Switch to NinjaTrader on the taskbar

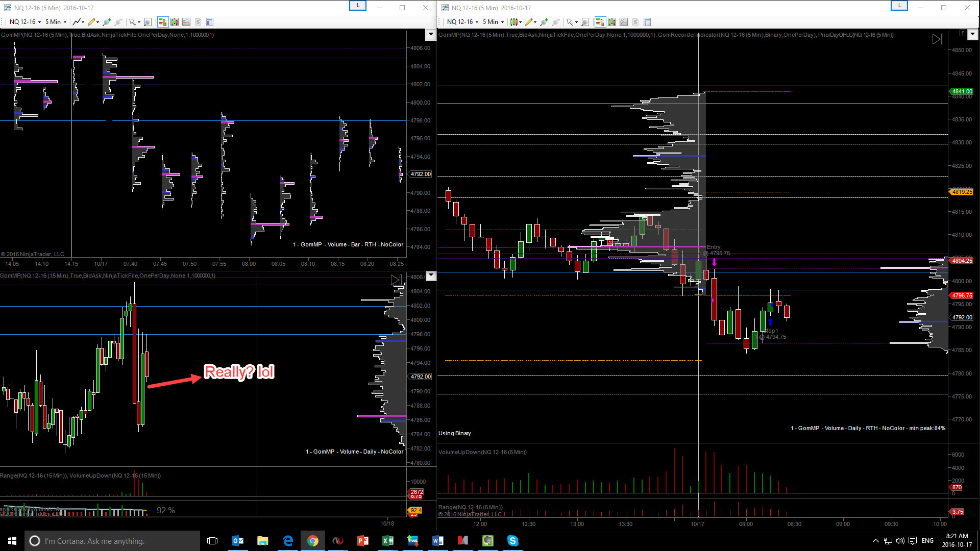(x=338, y=541)
